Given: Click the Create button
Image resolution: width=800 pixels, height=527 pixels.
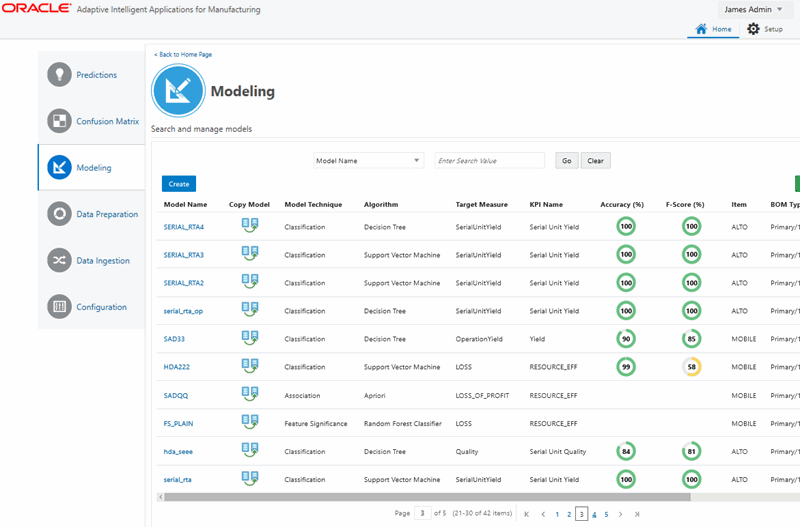Looking at the screenshot, I should [x=179, y=184].
